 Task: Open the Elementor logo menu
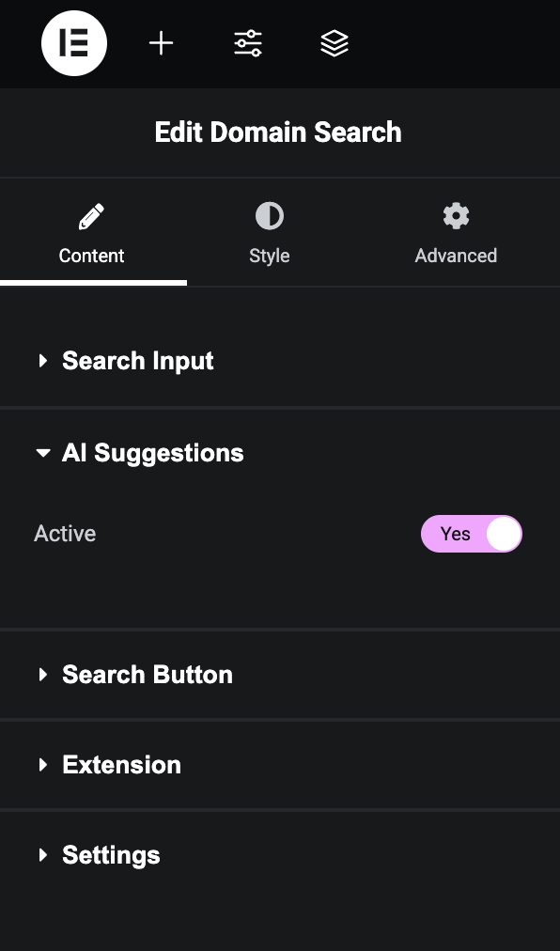[74, 43]
